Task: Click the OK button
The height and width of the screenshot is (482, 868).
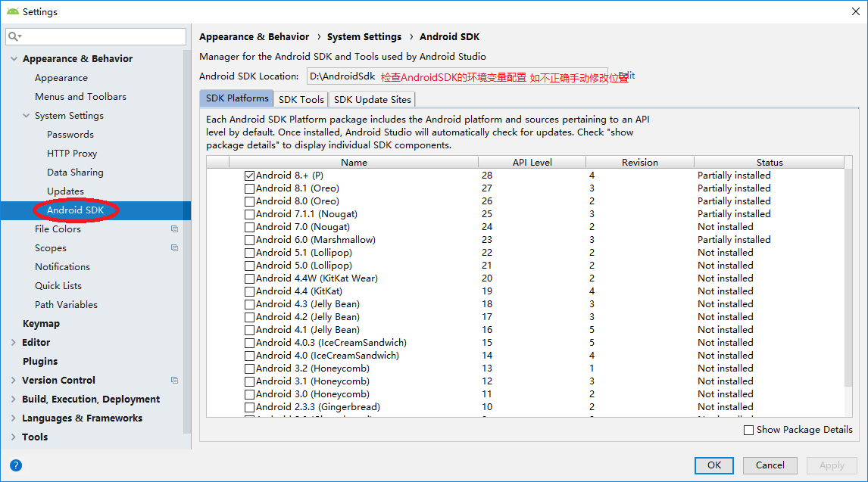Action: 714,465
